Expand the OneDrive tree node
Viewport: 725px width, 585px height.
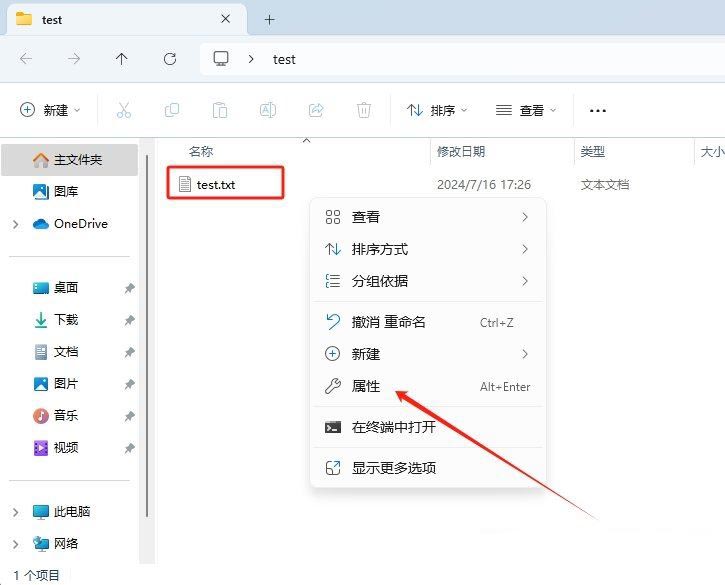click(15, 224)
